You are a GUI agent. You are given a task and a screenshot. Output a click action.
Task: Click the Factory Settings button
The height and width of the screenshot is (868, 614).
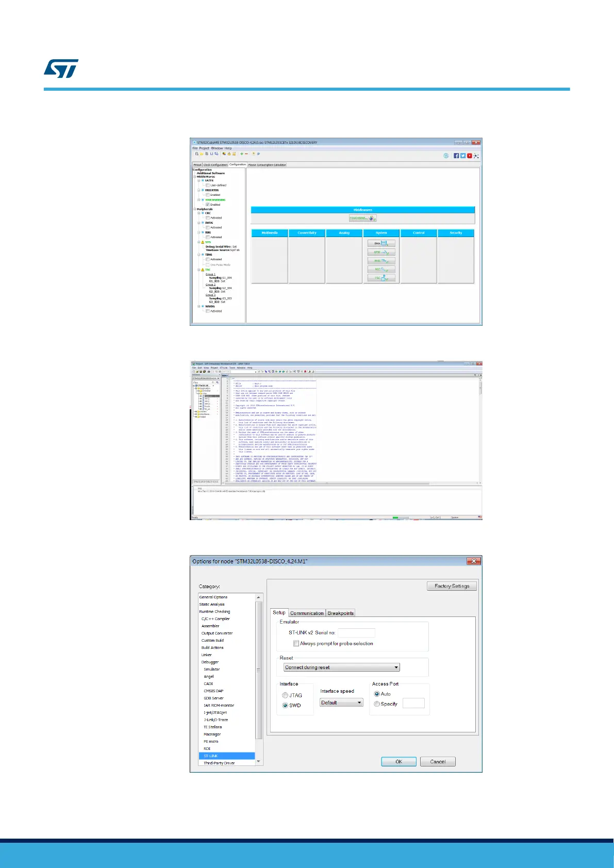pyautogui.click(x=452, y=586)
